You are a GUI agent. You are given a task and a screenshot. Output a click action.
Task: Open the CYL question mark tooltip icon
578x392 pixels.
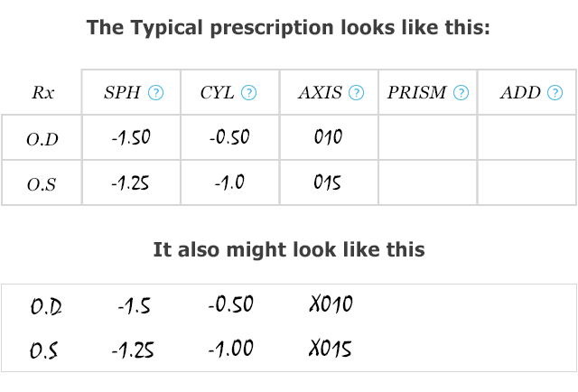[249, 92]
